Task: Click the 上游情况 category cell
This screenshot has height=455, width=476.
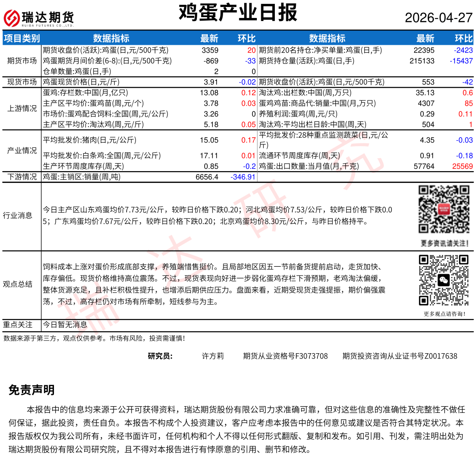Action: click(x=22, y=108)
